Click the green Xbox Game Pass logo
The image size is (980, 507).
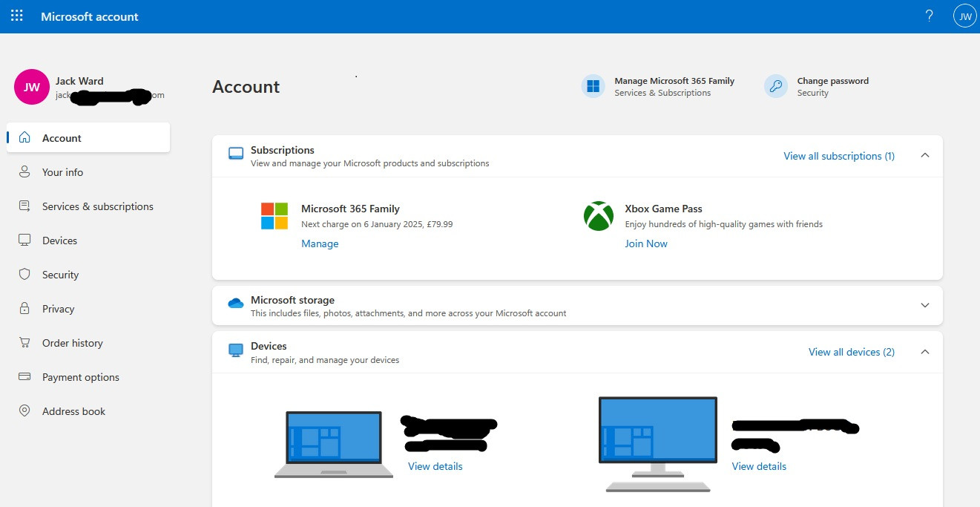(x=599, y=216)
